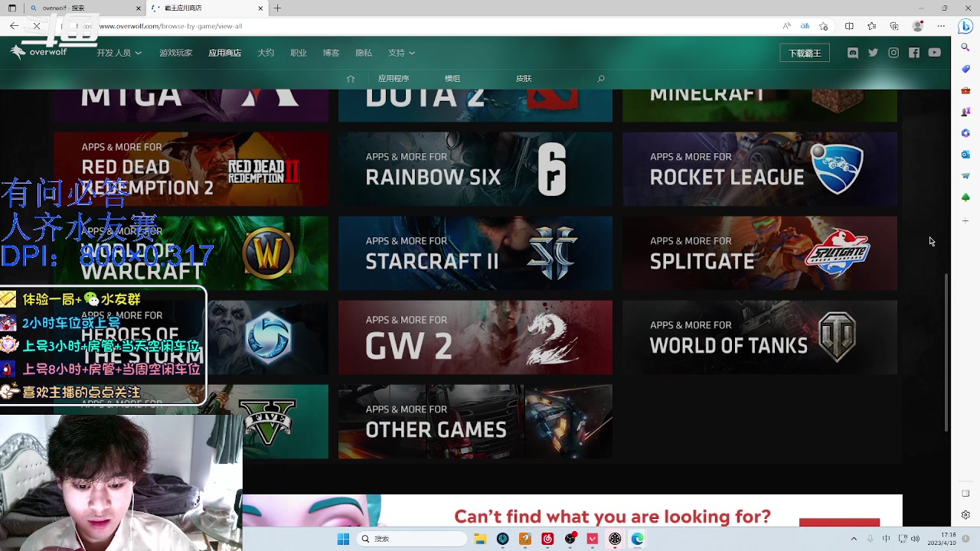Expand 开发人员 dropdown menu
980x551 pixels.
119,53
